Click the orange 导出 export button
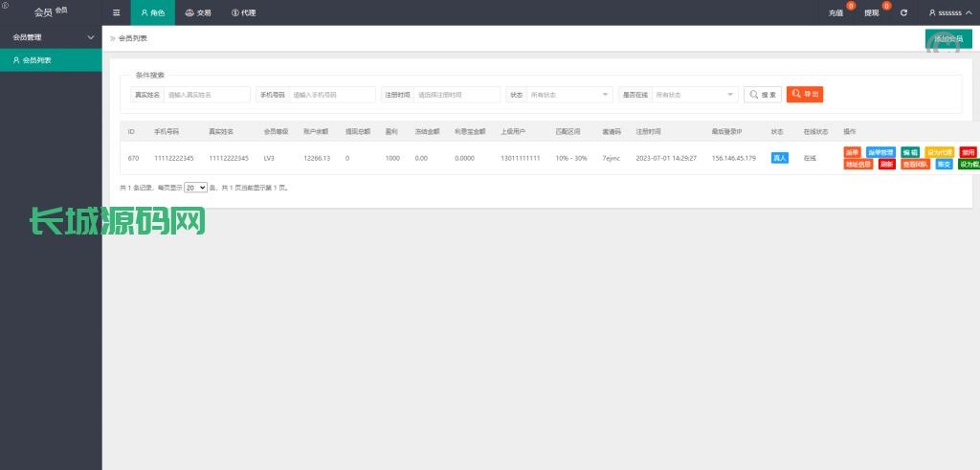Image resolution: width=980 pixels, height=470 pixels. click(x=804, y=95)
